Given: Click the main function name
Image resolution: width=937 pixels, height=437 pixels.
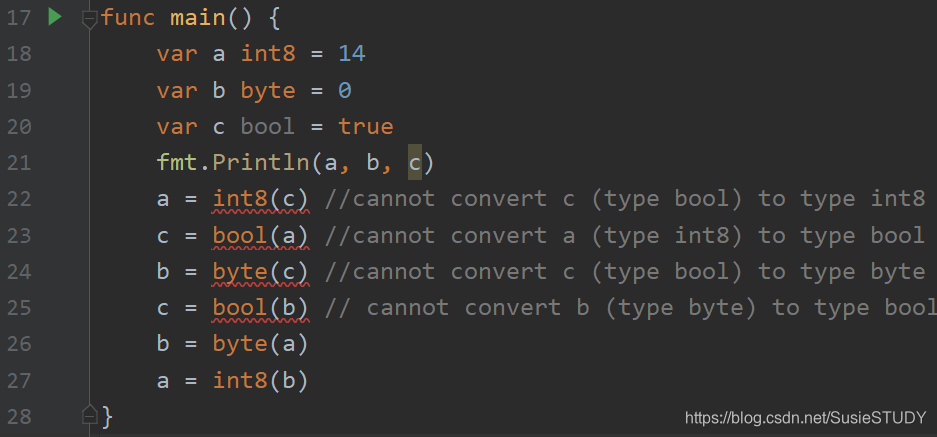Looking at the screenshot, I should [198, 18].
